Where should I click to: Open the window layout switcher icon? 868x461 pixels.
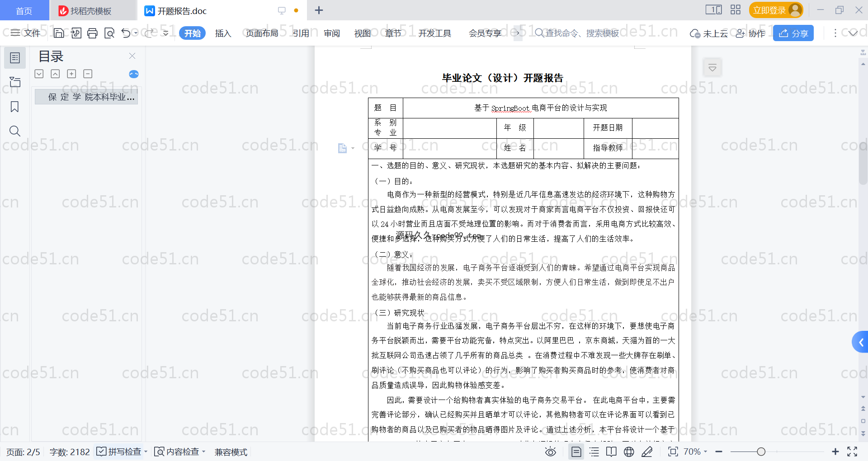coord(713,9)
